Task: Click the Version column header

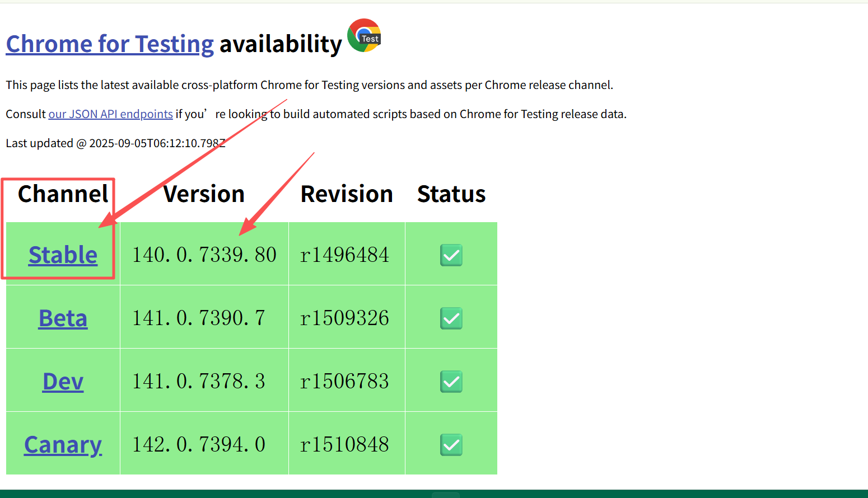Action: click(204, 194)
